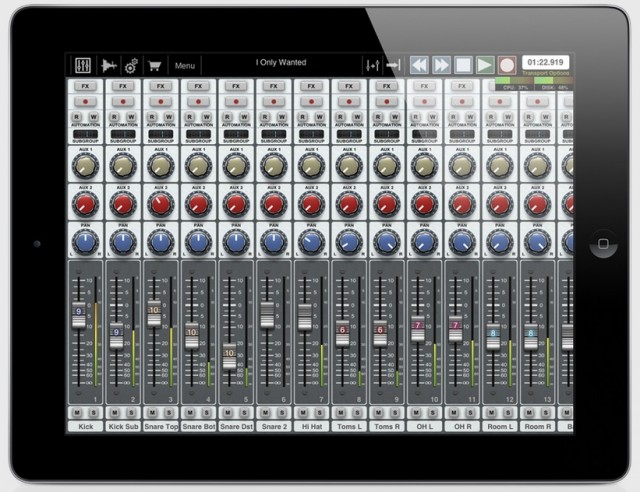The width and height of the screenshot is (640, 492).
Task: Arm the Snare 2 channel for recording
Action: tap(273, 101)
